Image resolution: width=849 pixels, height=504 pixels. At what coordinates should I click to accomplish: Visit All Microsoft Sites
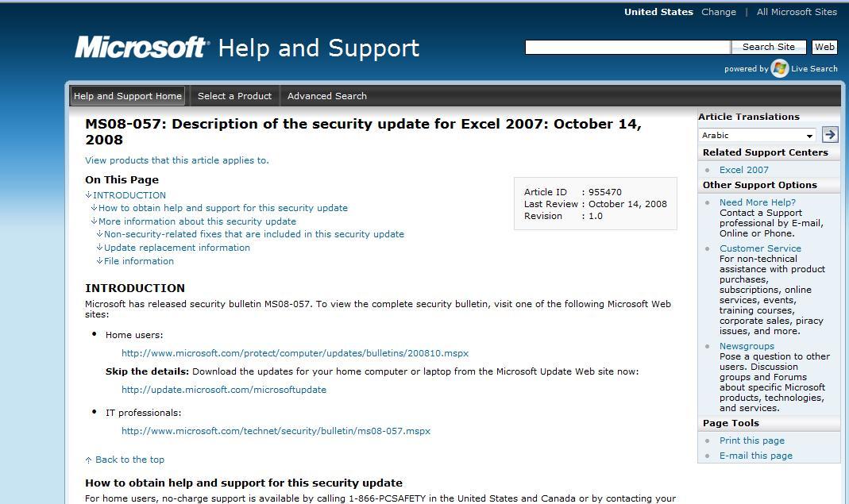click(797, 12)
